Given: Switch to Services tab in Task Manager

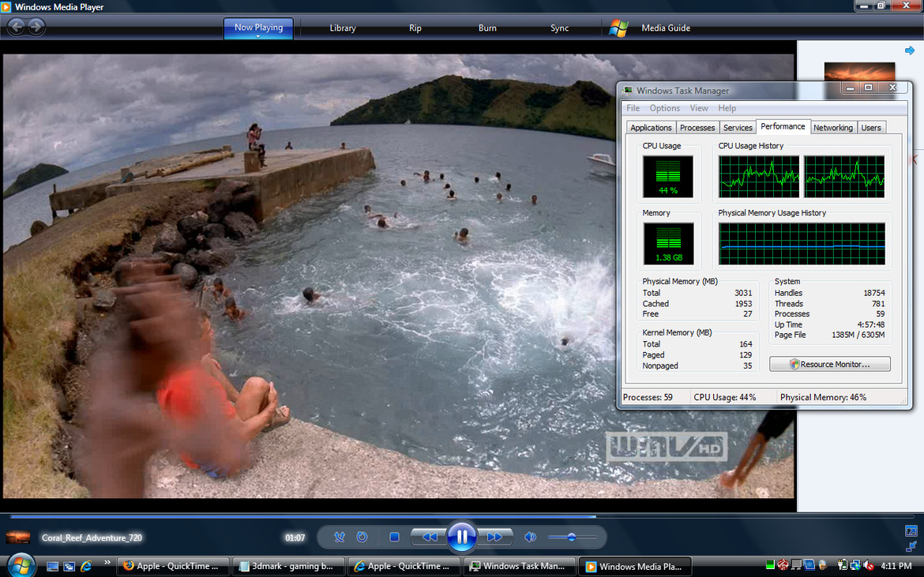Looking at the screenshot, I should [x=738, y=127].
